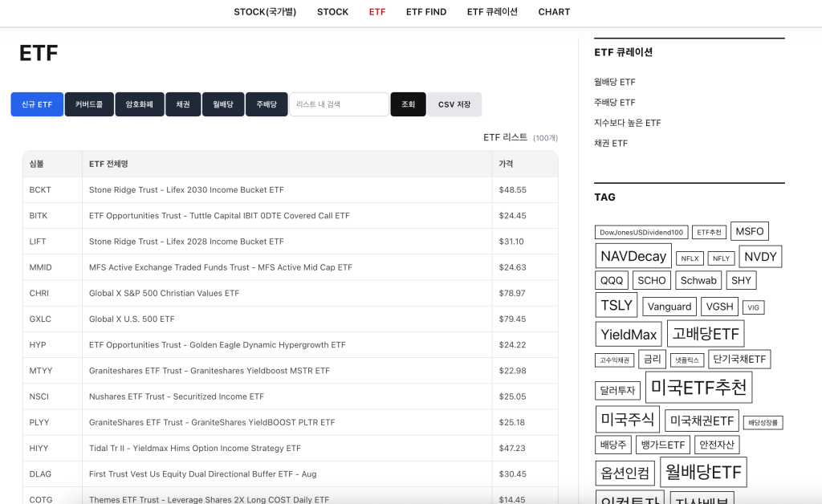Filter list by 암호화폐
Image resolution: width=822 pixels, height=504 pixels.
tap(140, 104)
